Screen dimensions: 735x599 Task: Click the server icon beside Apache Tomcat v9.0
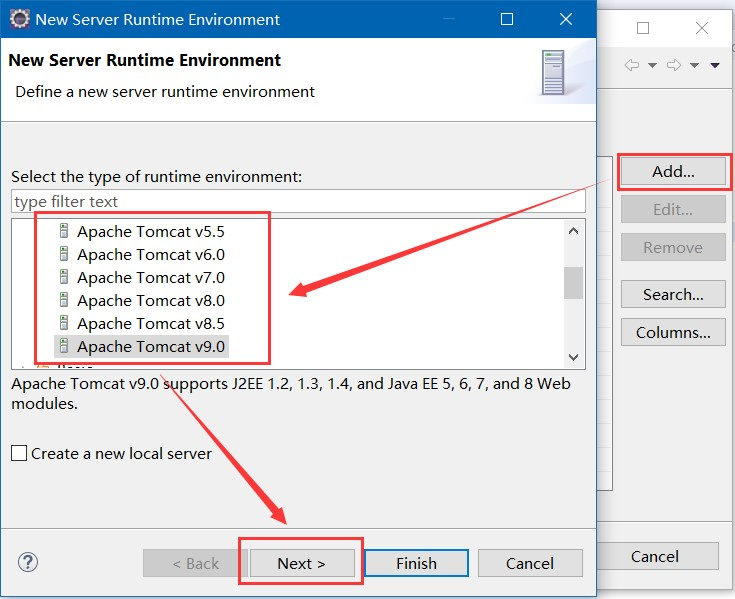64,346
